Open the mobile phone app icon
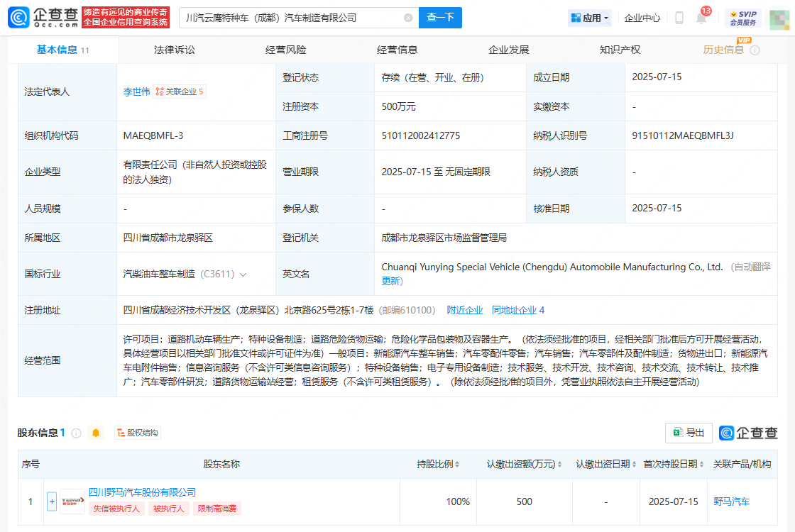795x532 pixels. 679,18
